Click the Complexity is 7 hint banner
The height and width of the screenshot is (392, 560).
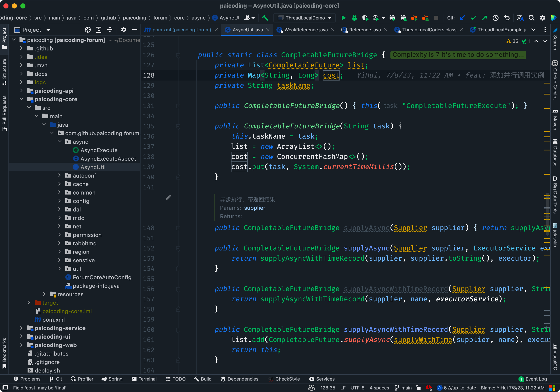click(458, 55)
